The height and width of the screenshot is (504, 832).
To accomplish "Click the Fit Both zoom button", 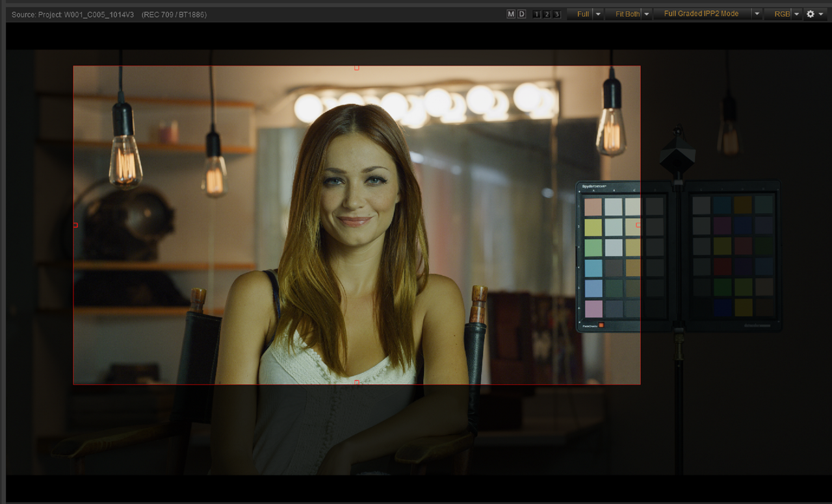I will click(623, 14).
